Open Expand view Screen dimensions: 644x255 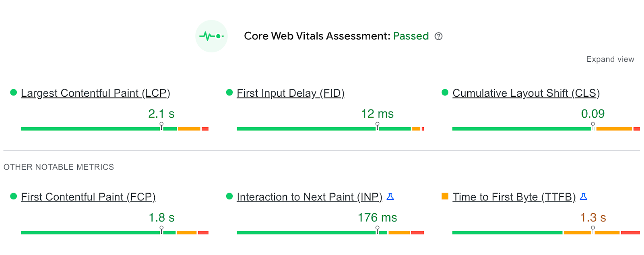(x=610, y=59)
